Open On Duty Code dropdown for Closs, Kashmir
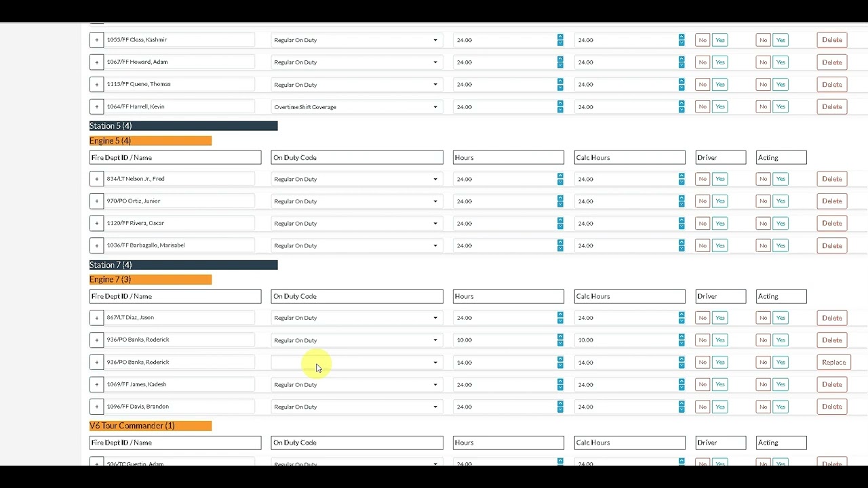 (357, 40)
